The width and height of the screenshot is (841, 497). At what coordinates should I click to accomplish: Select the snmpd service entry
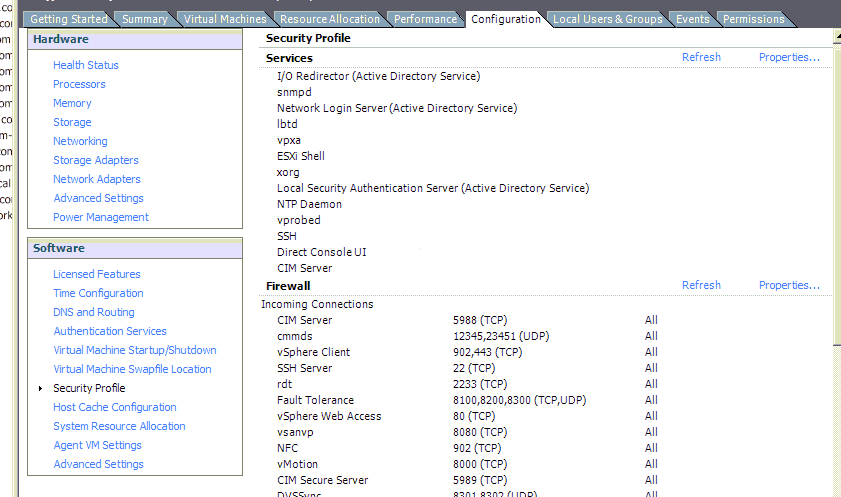click(x=294, y=92)
